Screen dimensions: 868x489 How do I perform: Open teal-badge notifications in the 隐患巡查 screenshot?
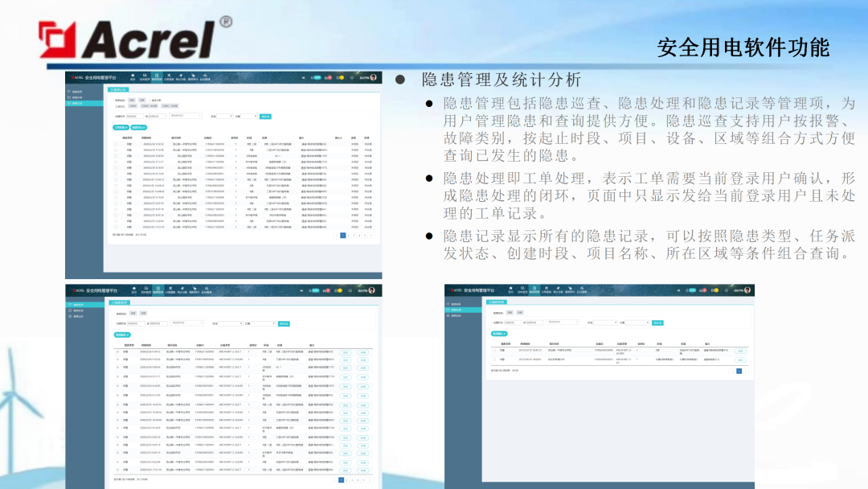click(x=314, y=290)
